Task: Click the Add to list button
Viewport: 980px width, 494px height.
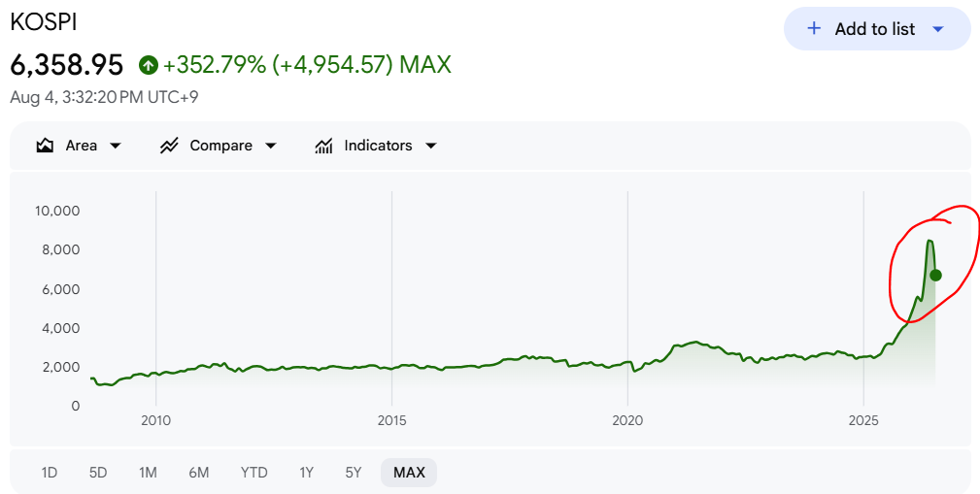Action: coord(877,29)
